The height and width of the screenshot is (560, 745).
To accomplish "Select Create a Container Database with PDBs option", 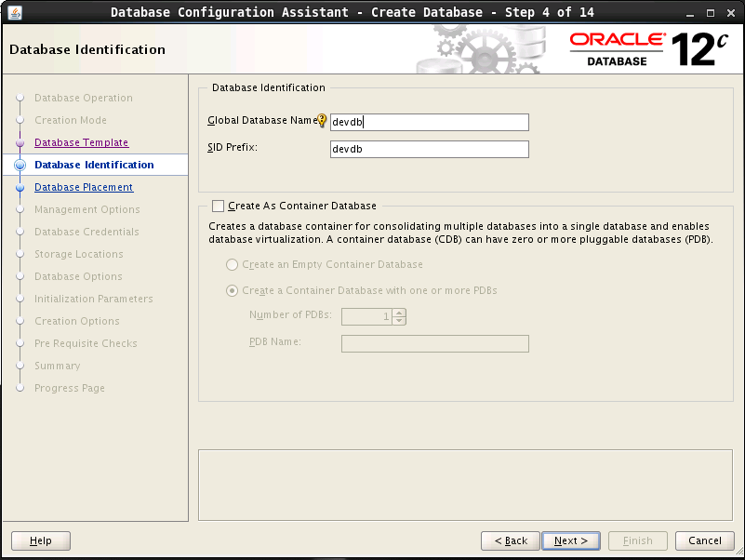I will 232,291.
